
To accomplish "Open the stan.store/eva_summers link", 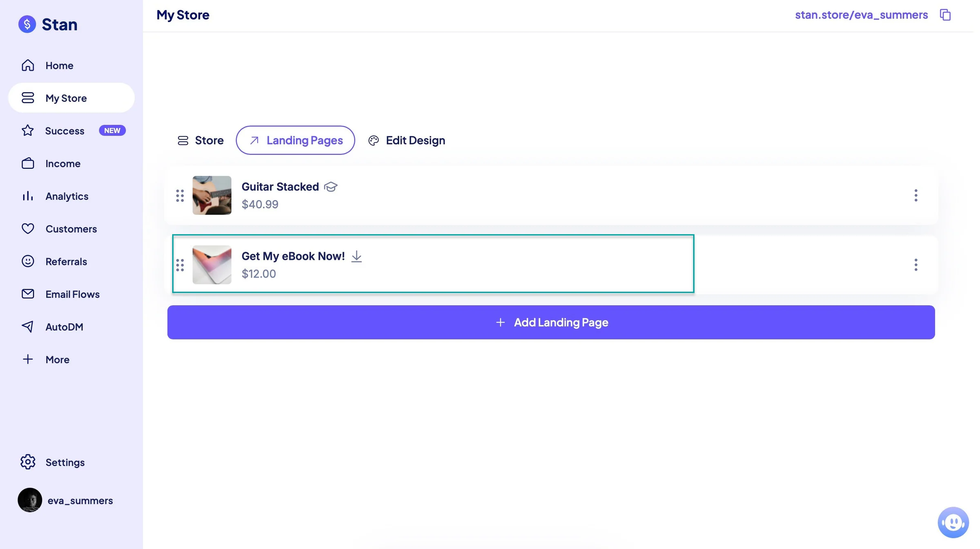I will [x=861, y=15].
